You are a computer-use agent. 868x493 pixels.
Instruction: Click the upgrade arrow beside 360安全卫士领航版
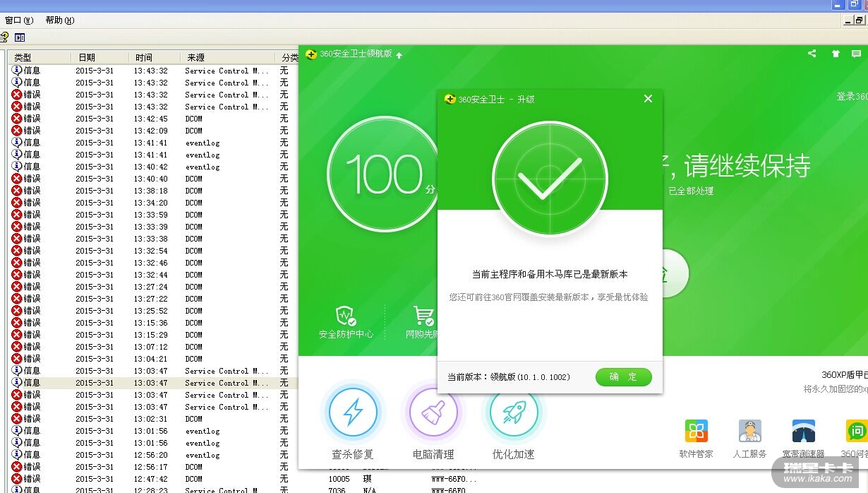(x=399, y=55)
